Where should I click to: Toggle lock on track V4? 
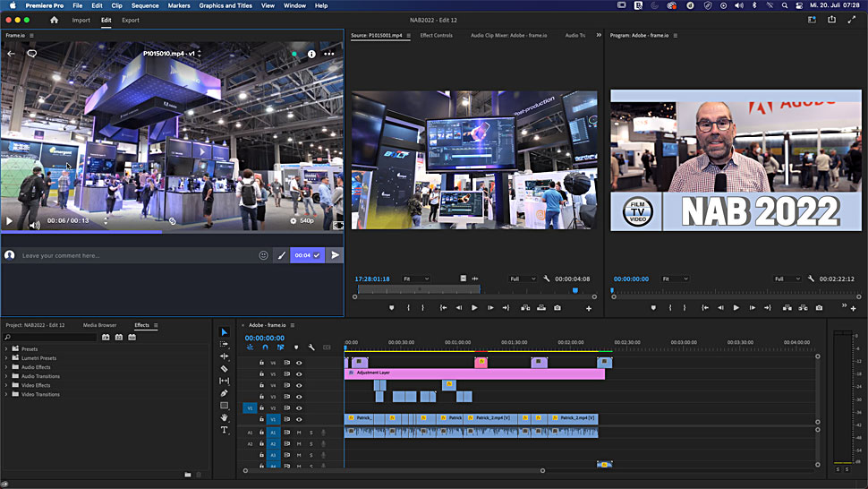262,385
